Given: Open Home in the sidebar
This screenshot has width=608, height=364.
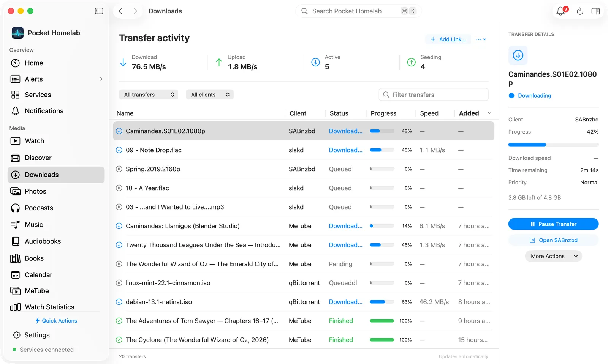Looking at the screenshot, I should pyautogui.click(x=56, y=63).
